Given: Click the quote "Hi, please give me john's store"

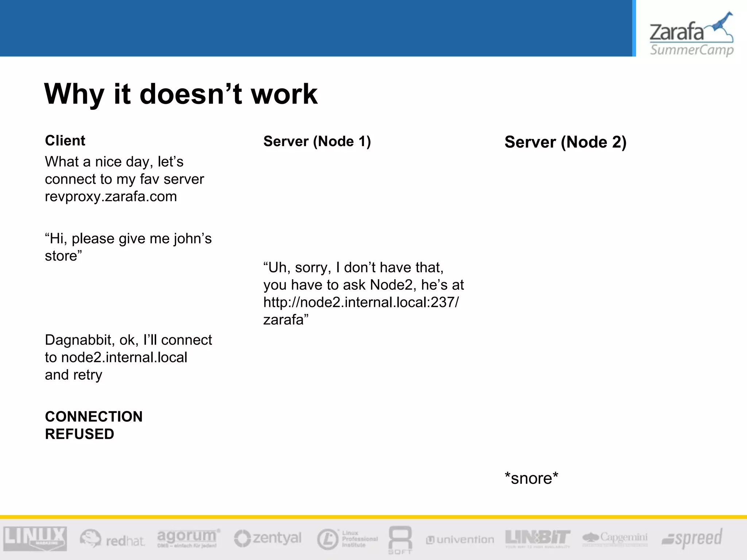Looking at the screenshot, I should (x=128, y=247).
